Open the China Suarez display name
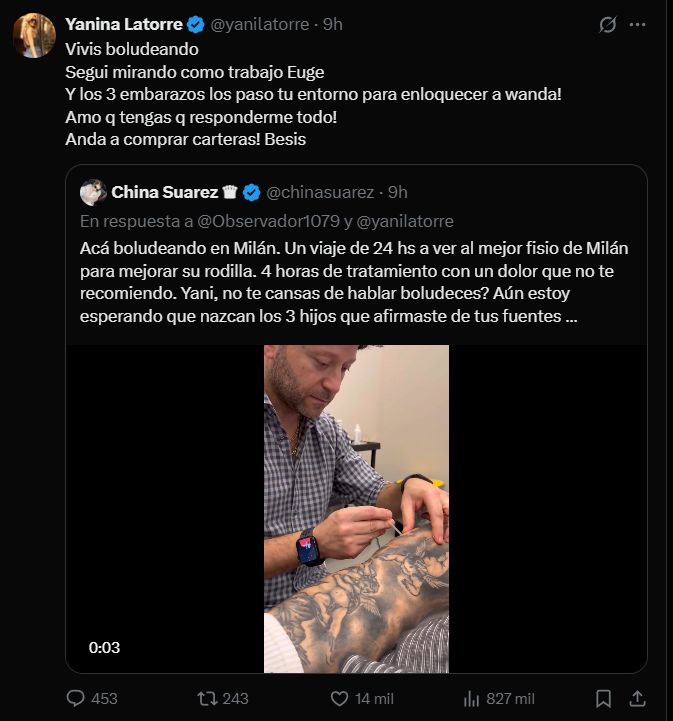 pyautogui.click(x=165, y=192)
